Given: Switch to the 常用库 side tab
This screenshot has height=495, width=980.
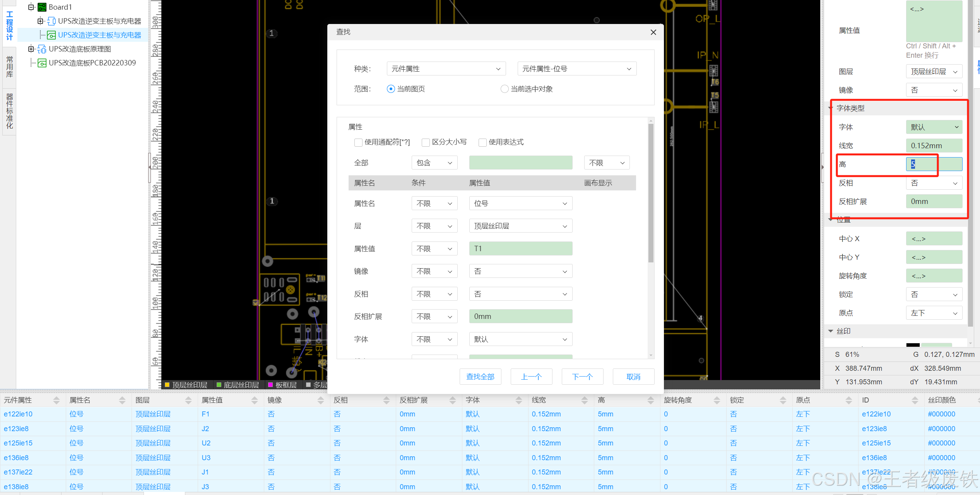Looking at the screenshot, I should 9,67.
